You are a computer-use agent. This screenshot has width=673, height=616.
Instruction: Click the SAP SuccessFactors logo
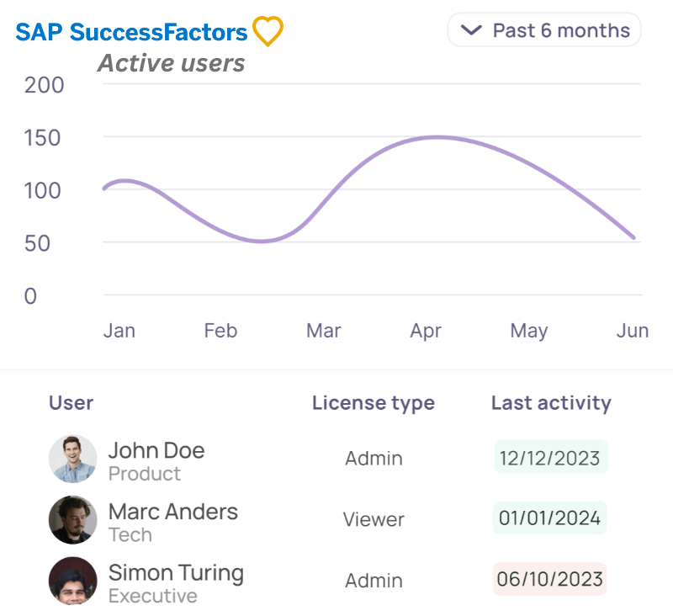coord(130,31)
